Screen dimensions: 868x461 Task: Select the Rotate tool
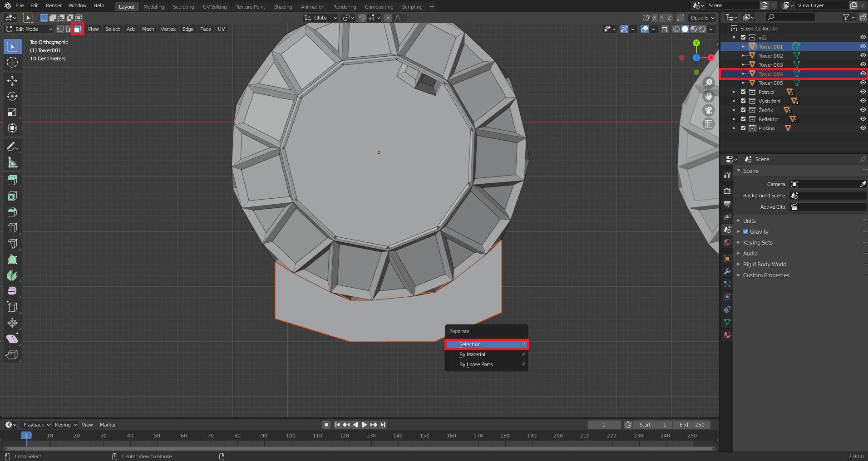click(x=12, y=97)
